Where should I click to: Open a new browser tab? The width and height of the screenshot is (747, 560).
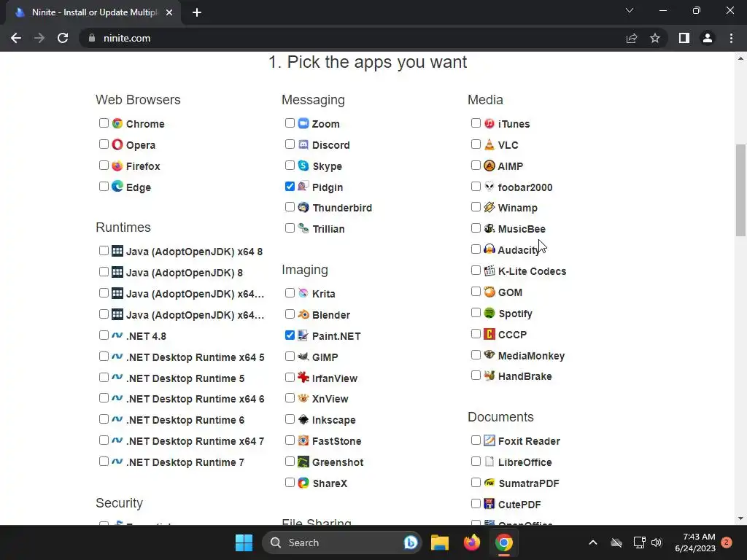point(197,12)
